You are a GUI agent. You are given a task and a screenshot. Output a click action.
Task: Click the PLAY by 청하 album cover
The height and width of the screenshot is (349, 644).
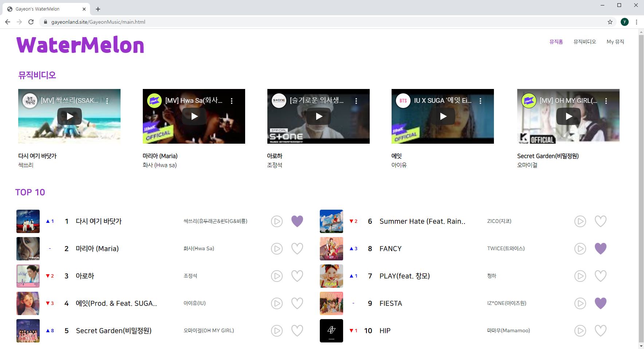[x=331, y=276]
